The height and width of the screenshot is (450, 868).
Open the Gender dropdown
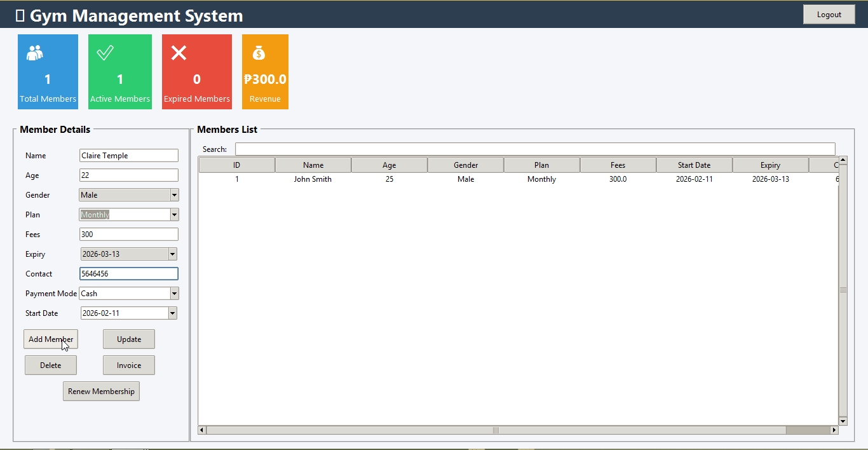pyautogui.click(x=174, y=195)
